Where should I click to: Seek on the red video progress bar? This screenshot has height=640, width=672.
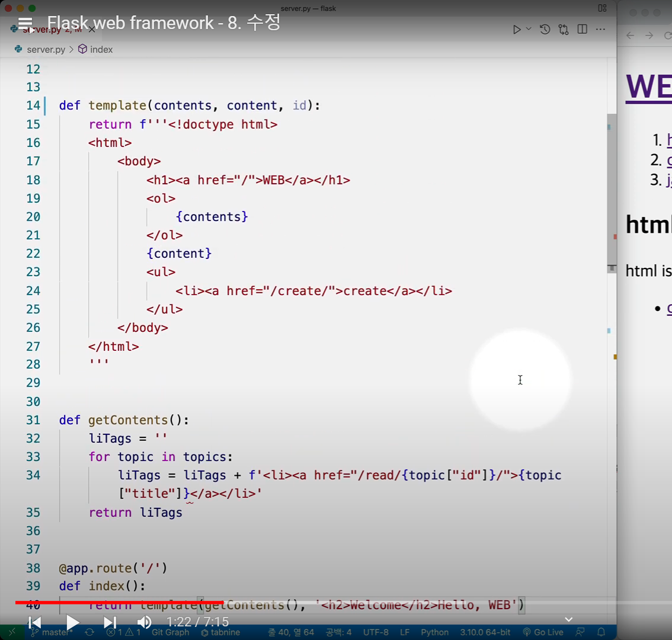click(x=119, y=602)
